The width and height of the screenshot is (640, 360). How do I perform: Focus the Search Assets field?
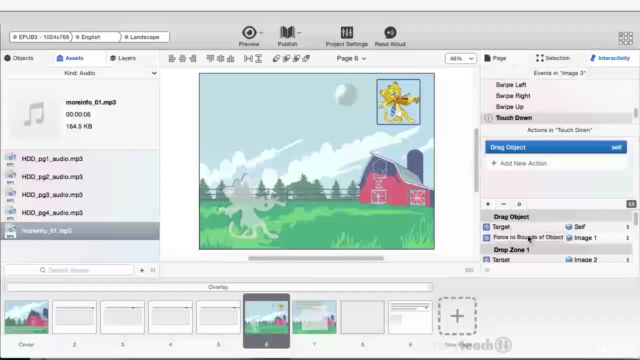click(x=69, y=270)
